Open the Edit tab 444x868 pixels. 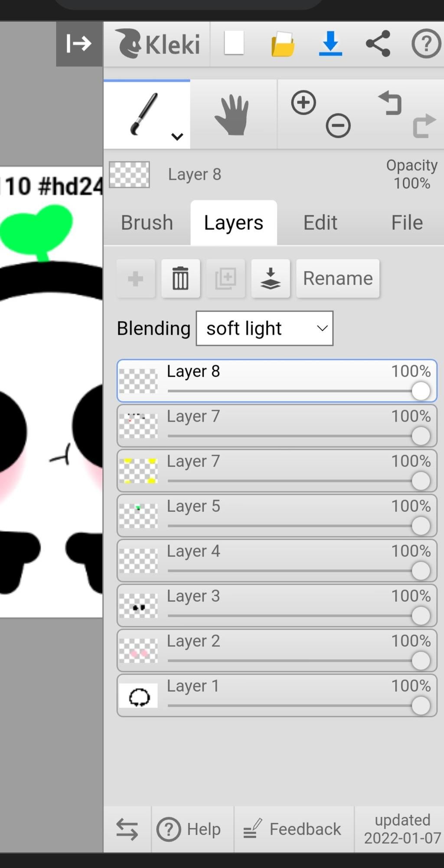(320, 223)
